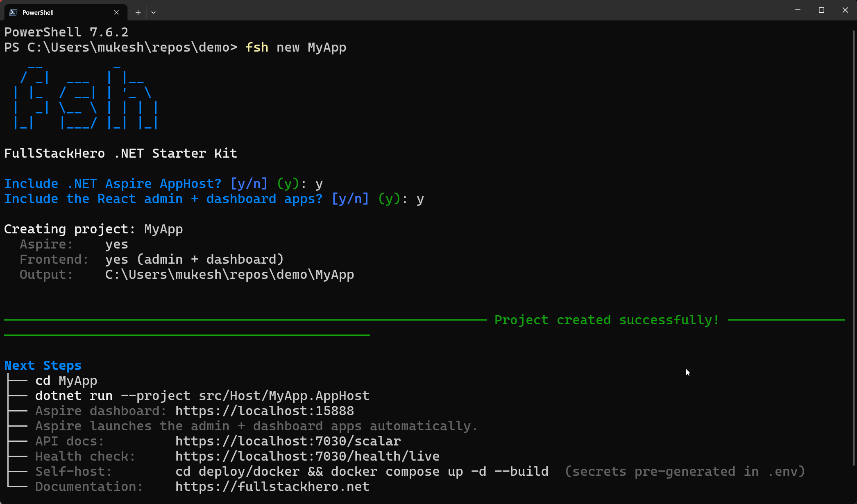Click '(secrets pre-generated in .env)' note
This screenshot has height=504, width=857.
point(685,472)
